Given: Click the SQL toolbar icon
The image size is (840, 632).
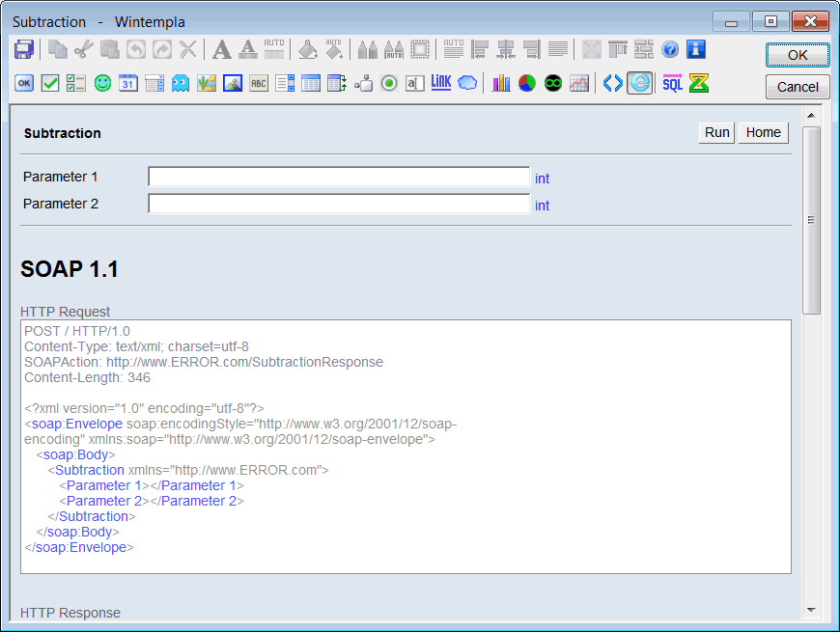Looking at the screenshot, I should click(x=673, y=84).
